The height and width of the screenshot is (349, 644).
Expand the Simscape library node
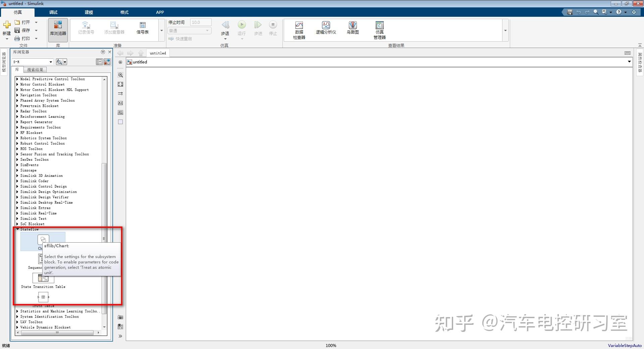coord(17,170)
